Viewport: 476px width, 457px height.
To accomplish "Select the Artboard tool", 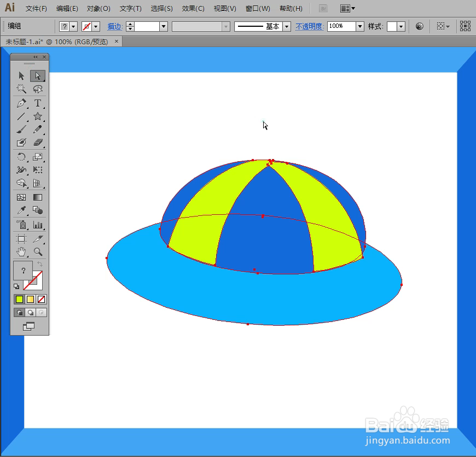I will (21, 239).
